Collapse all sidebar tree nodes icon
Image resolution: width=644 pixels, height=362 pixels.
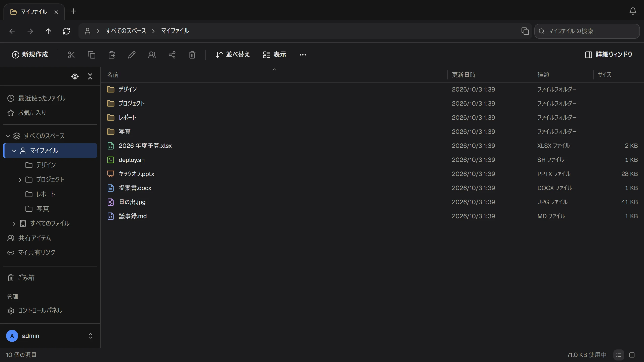click(x=90, y=76)
